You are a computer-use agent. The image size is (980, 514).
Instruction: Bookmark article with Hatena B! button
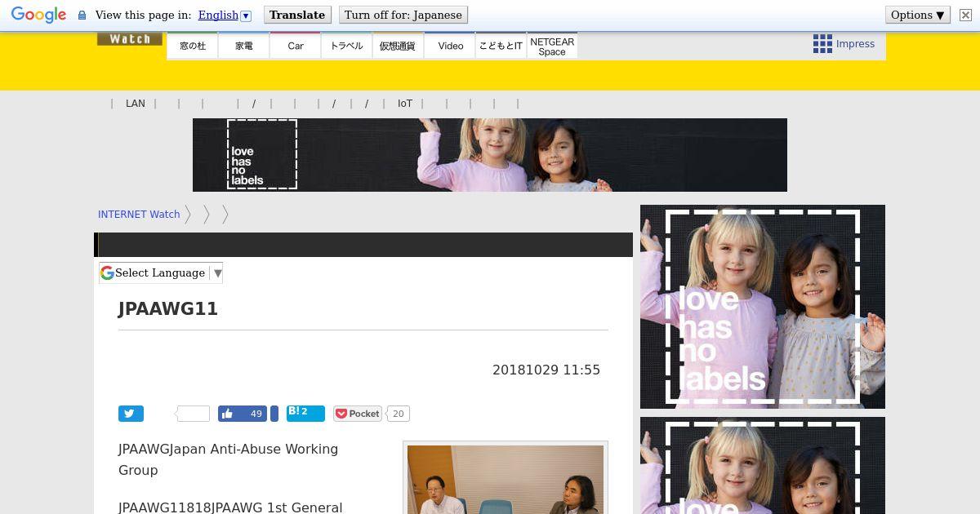(305, 414)
